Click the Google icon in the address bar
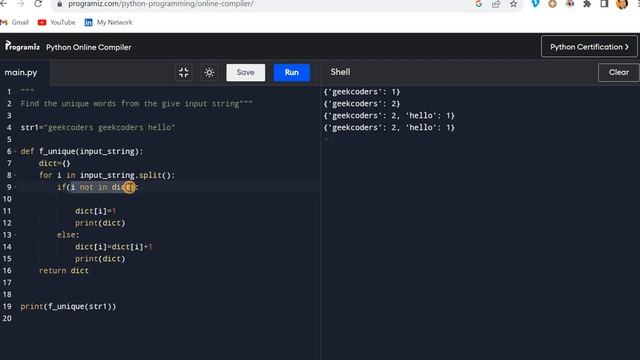Viewport: 640px width, 360px height. coord(478,4)
